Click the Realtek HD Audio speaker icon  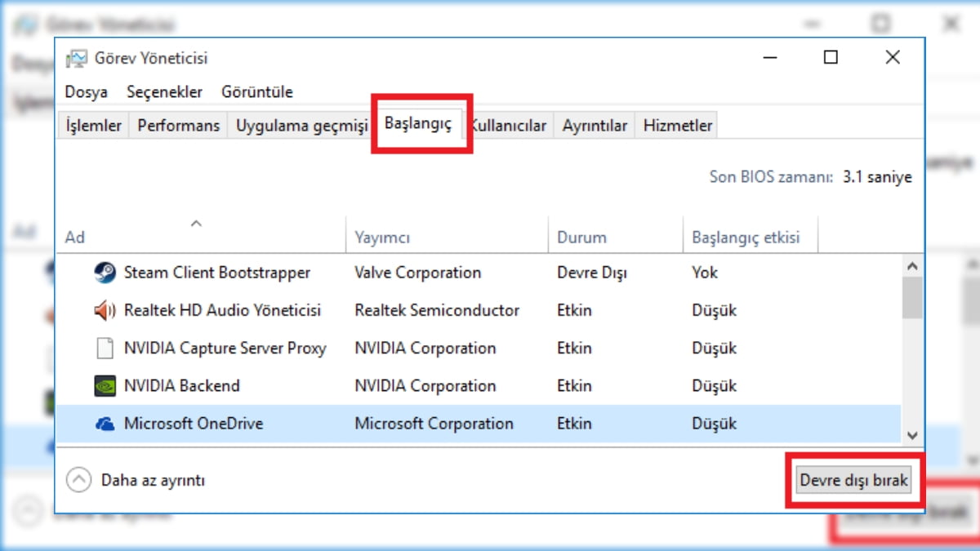(105, 310)
